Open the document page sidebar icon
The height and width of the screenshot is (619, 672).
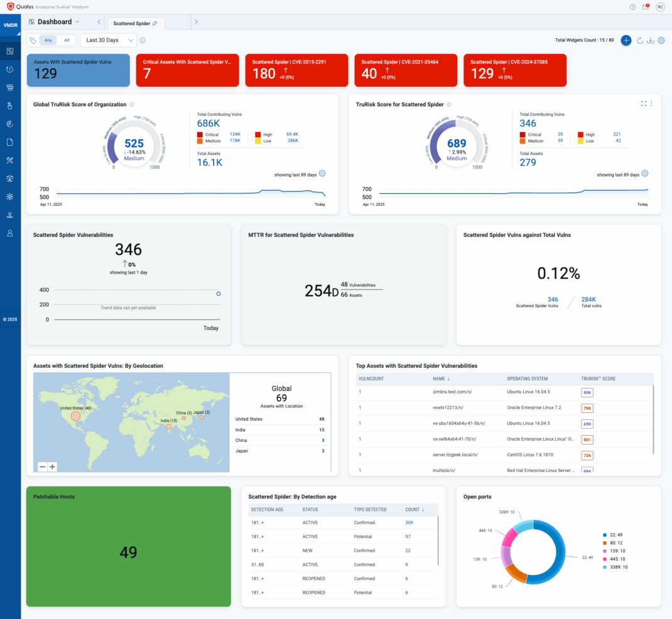click(x=10, y=143)
